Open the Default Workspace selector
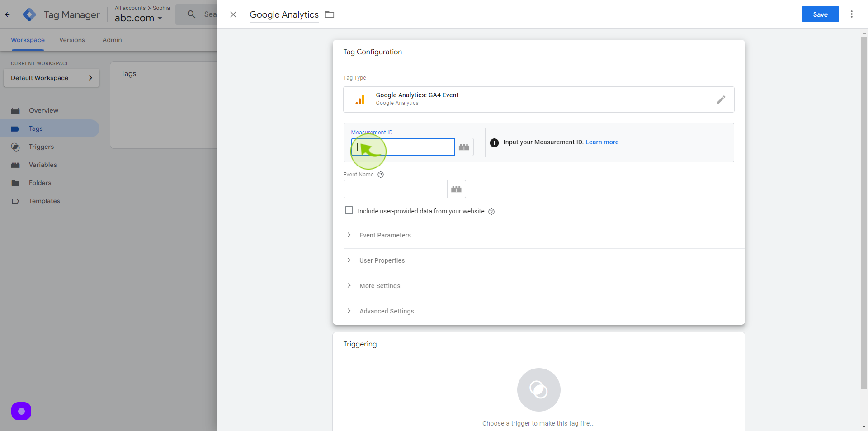Screen dimensions: 868x431 (52, 78)
